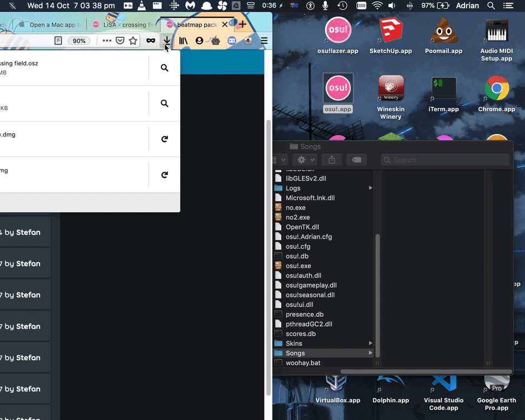Click the Finder share button
525x420 pixels.
[332, 160]
